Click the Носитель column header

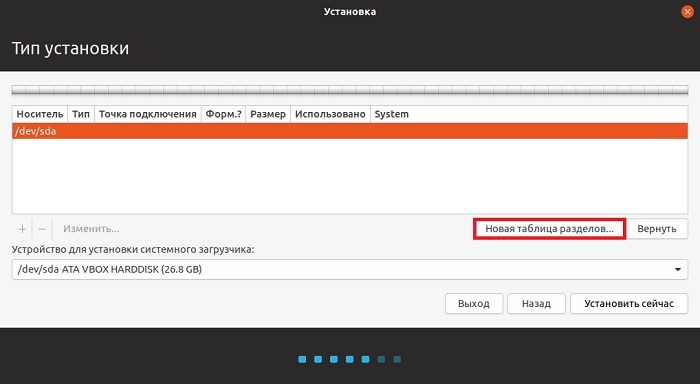(x=40, y=114)
